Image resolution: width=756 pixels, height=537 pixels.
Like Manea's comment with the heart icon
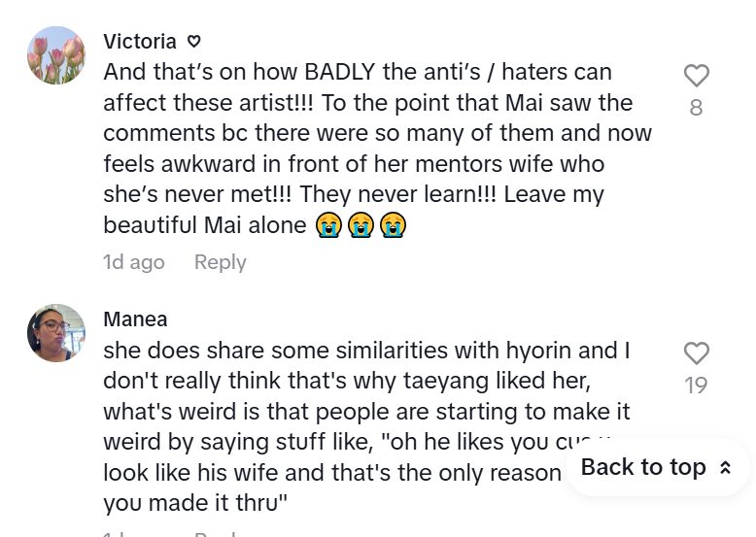[x=696, y=353]
